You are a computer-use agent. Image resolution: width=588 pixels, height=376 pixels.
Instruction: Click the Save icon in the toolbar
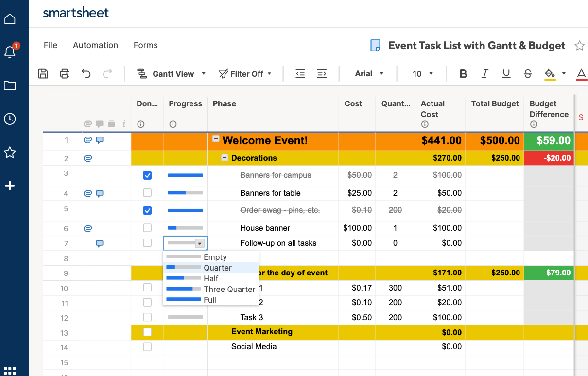[43, 74]
